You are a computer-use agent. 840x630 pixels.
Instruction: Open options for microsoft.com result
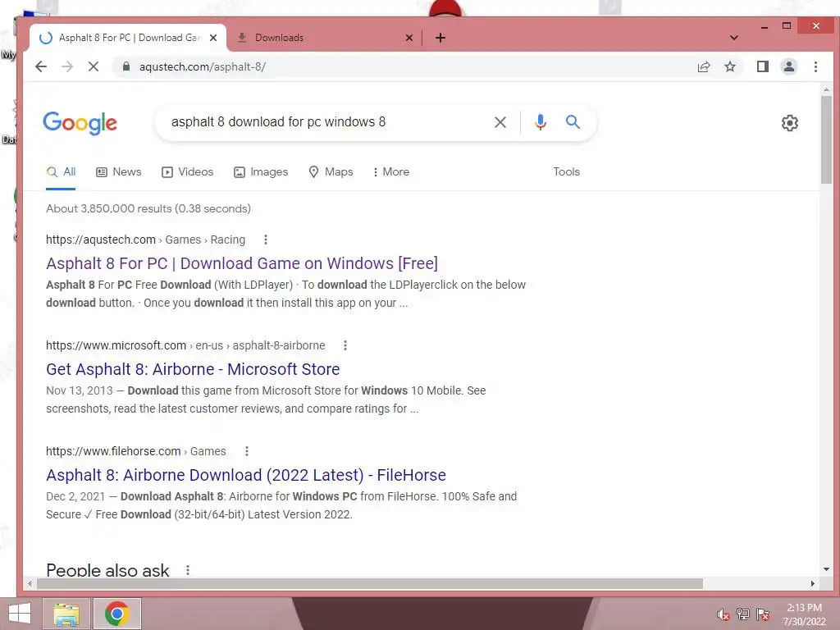point(345,345)
